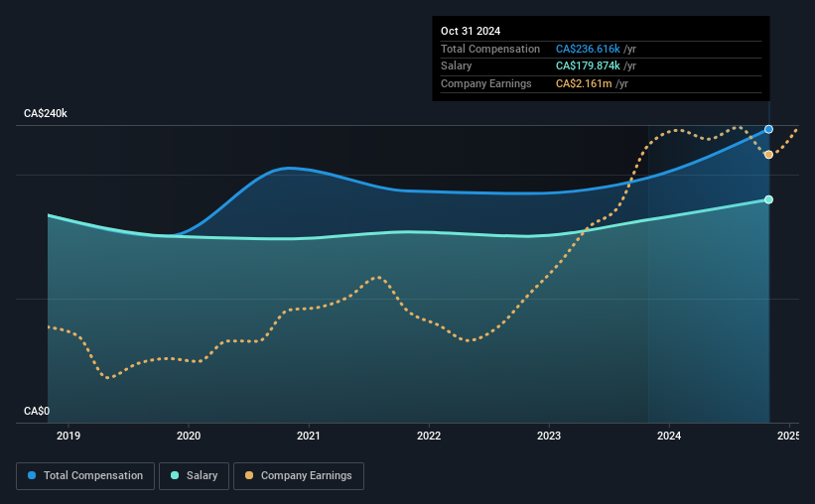815x504 pixels.
Task: Click the teal dot in Salary legend
Action: (x=175, y=475)
